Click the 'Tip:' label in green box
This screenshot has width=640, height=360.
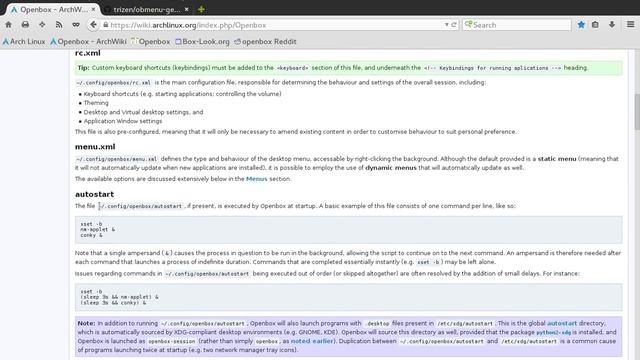pyautogui.click(x=83, y=68)
